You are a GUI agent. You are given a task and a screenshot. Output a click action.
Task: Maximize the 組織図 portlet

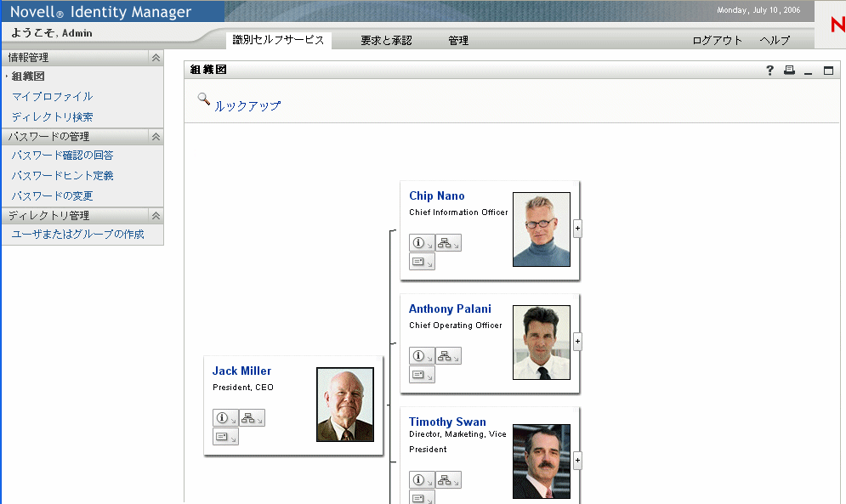click(x=828, y=71)
